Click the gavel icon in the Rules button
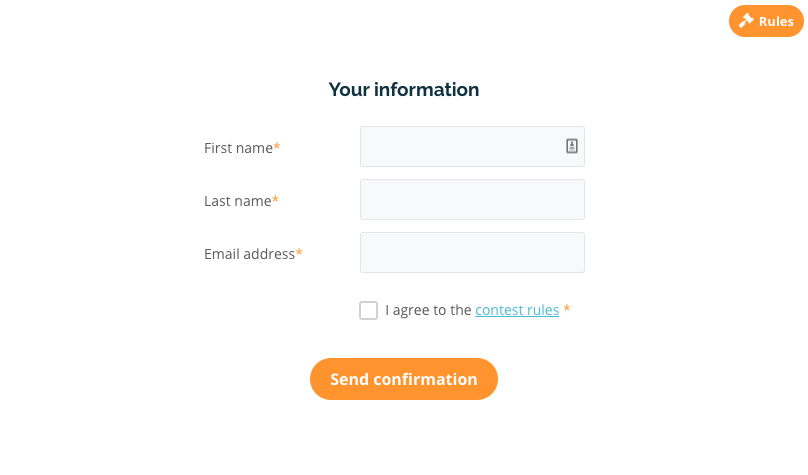This screenshot has width=808, height=475. [x=746, y=21]
